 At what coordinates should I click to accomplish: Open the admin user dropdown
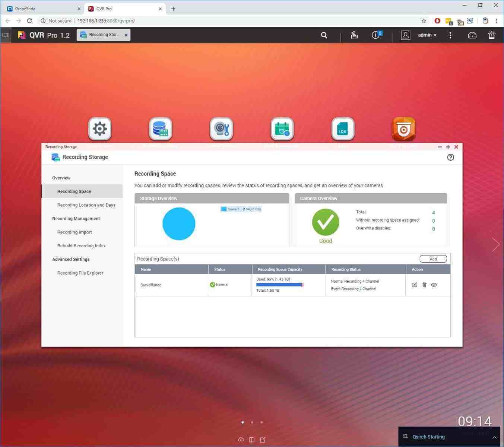(427, 35)
